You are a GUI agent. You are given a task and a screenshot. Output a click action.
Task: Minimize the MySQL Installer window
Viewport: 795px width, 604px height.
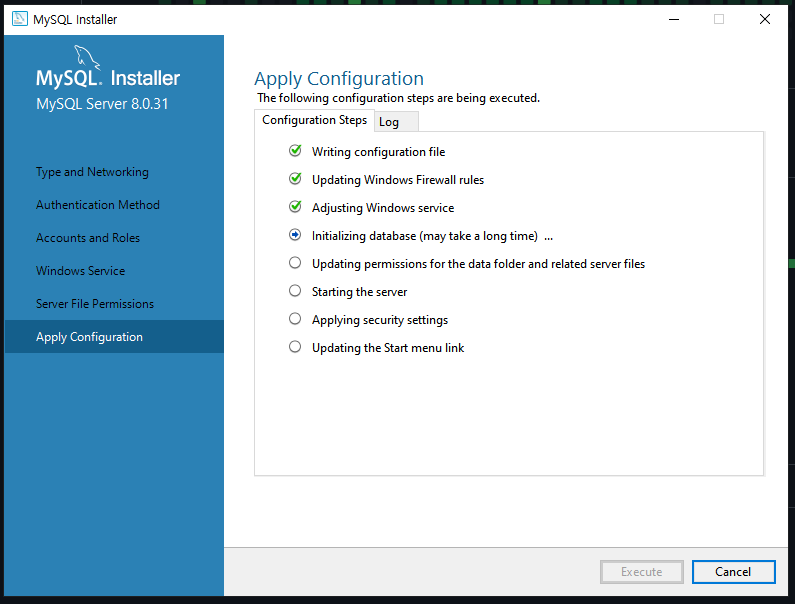(674, 19)
